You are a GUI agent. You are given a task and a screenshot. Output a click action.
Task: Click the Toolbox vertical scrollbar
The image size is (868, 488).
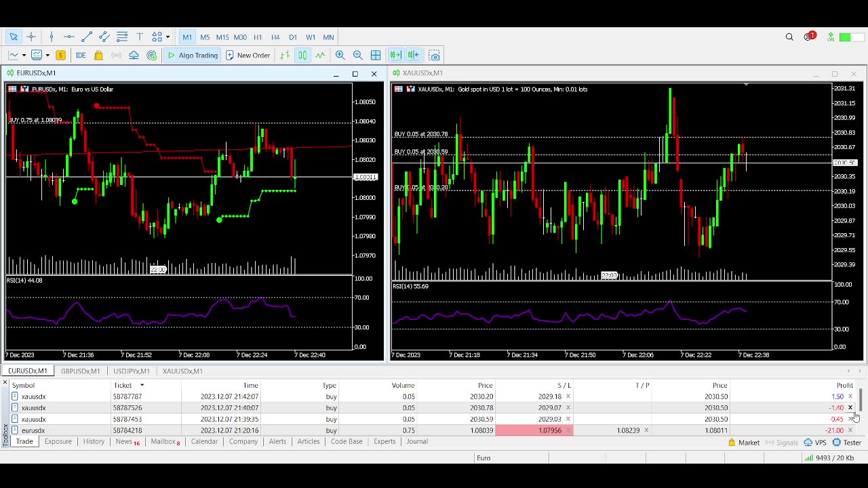point(861,399)
